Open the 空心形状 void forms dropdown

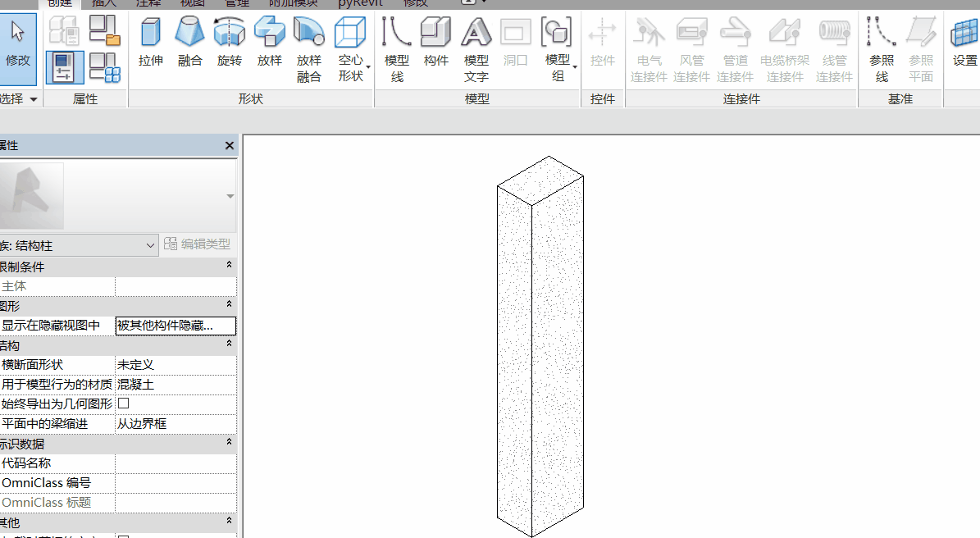[352, 50]
